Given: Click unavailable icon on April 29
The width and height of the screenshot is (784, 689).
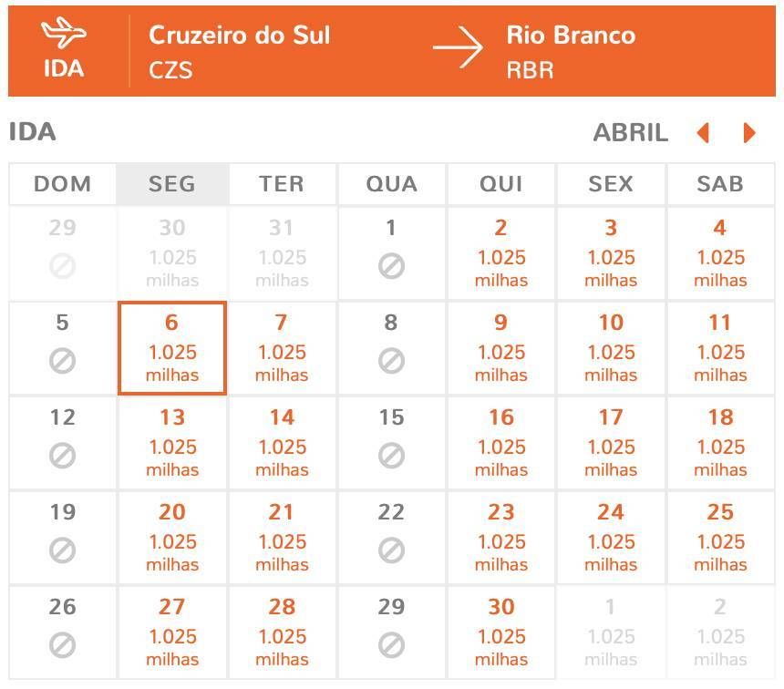Looking at the screenshot, I should (x=391, y=644).
